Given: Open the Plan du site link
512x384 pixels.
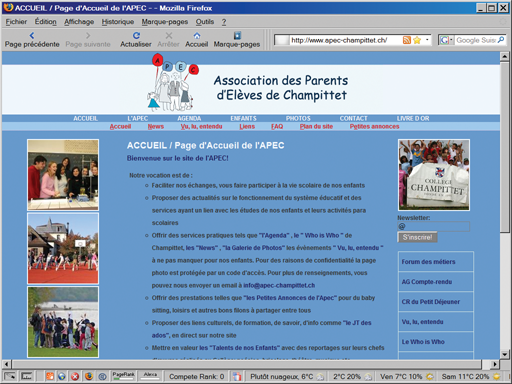Looking at the screenshot, I should coord(316,126).
